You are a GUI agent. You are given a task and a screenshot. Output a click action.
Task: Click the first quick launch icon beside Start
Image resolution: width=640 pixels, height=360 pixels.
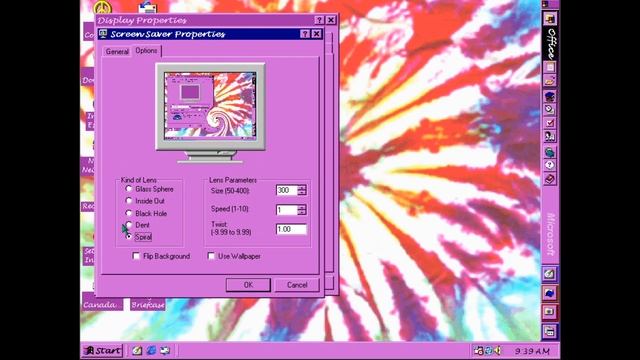click(137, 351)
